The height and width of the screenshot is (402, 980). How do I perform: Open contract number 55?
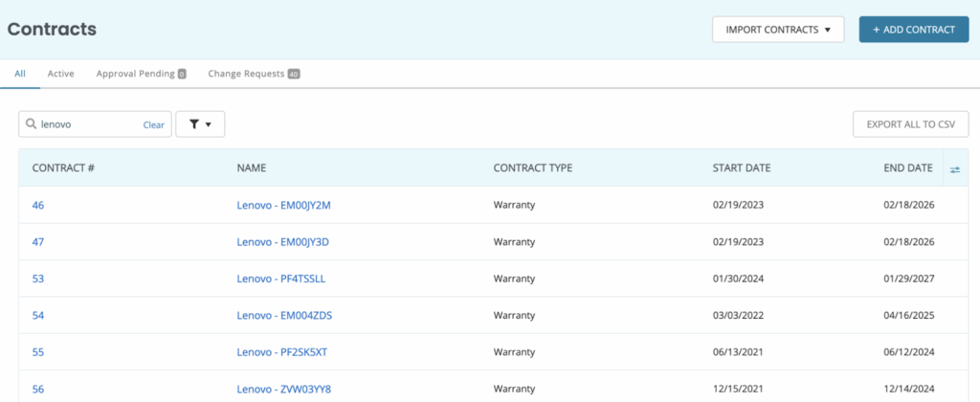[x=38, y=352]
